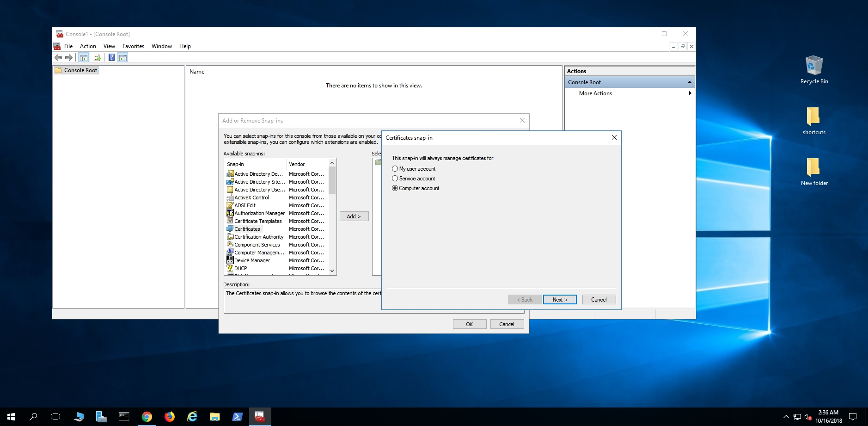
Task: Click scroll down arrow in snap-ins list
Action: pos(332,271)
